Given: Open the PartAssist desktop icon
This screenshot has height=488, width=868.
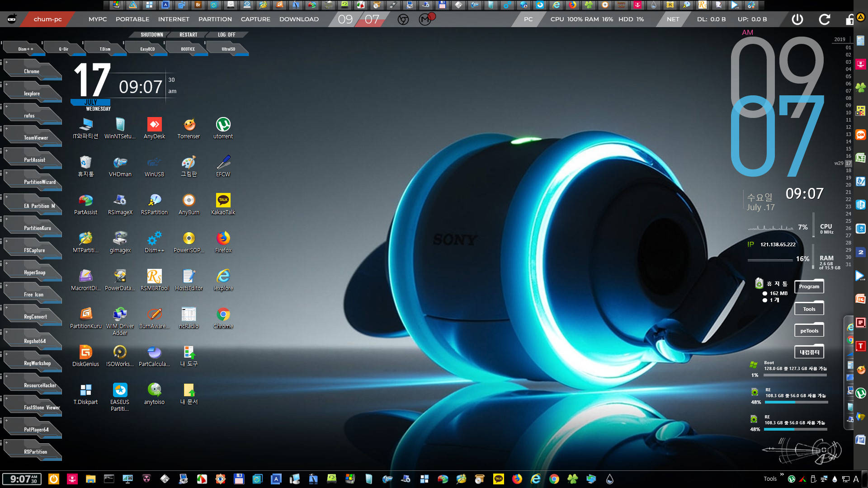Looking at the screenshot, I should click(x=85, y=204).
